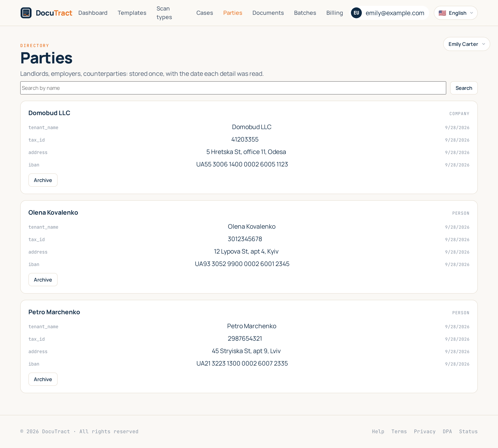The width and height of the screenshot is (498, 448).
Task: Open the Billing page
Action: click(334, 13)
